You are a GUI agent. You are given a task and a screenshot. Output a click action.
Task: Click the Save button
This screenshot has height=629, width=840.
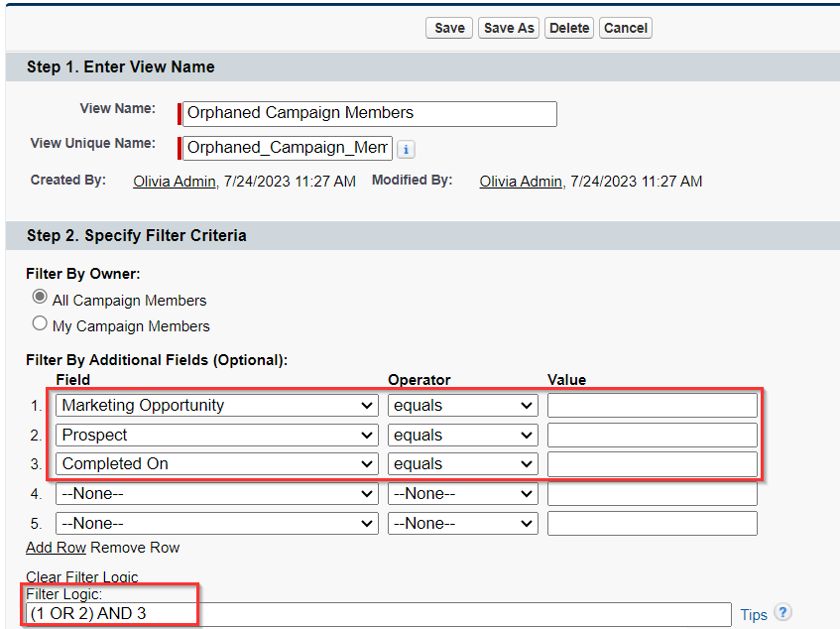point(449,28)
